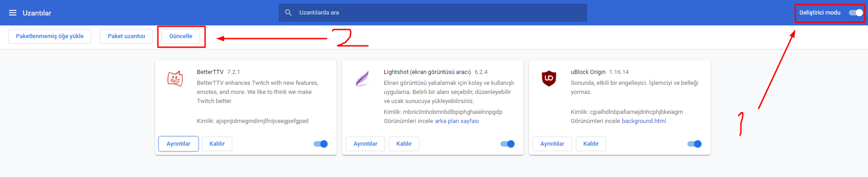
Task: Click the search magnifier icon
Action: pyautogui.click(x=288, y=13)
